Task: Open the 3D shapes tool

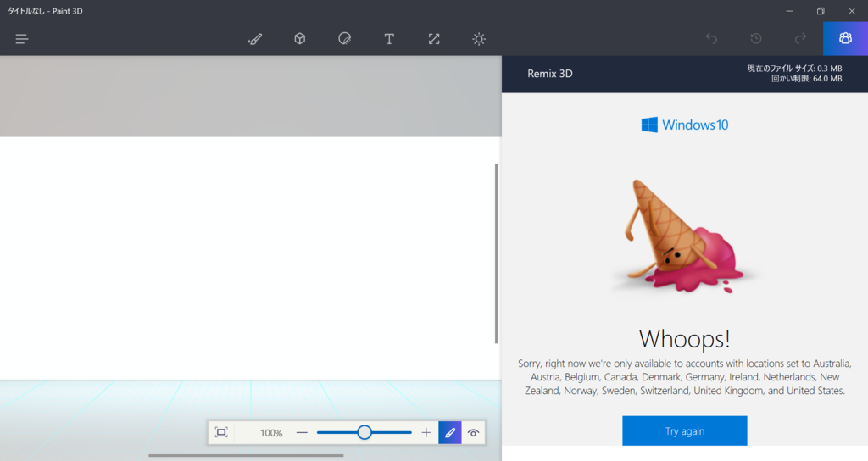Action: click(x=299, y=39)
